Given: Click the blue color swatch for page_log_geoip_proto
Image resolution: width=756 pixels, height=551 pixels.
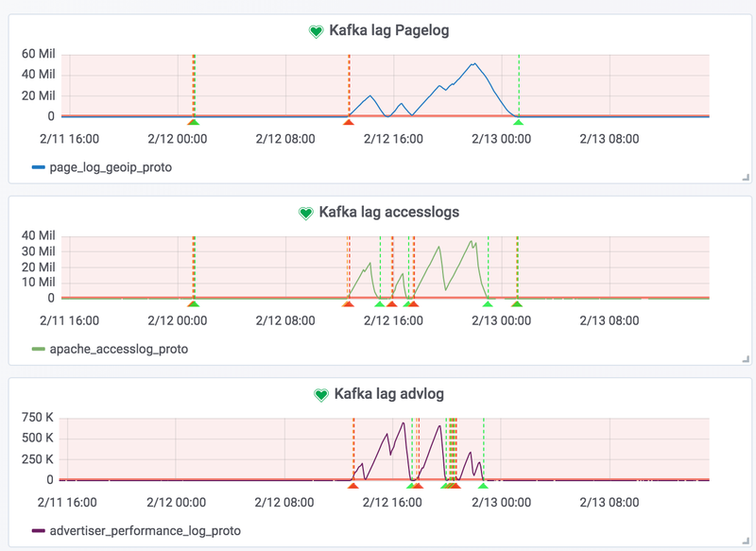Looking at the screenshot, I should 38,167.
